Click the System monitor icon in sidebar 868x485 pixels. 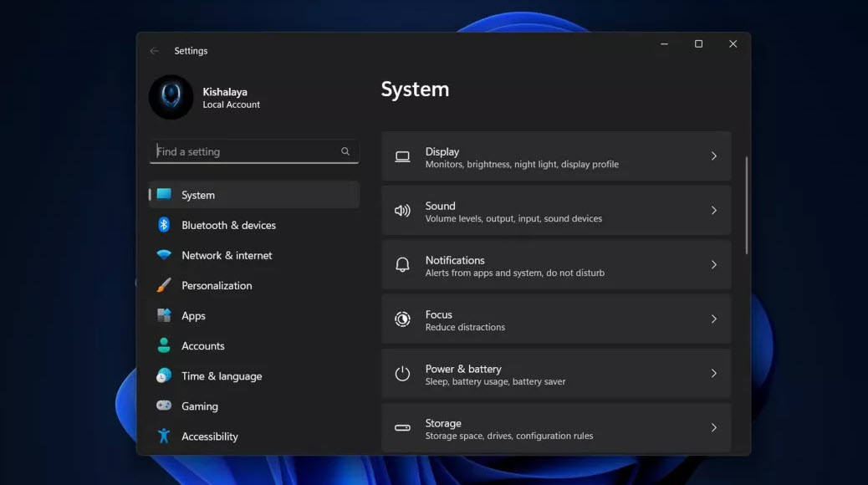[164, 194]
